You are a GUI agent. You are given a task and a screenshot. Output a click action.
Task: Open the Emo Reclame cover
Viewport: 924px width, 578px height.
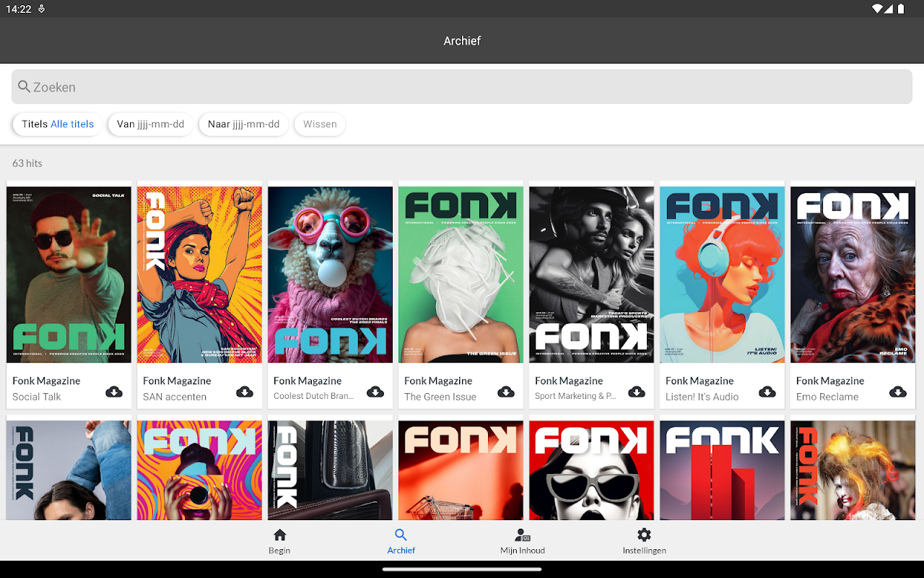click(853, 275)
